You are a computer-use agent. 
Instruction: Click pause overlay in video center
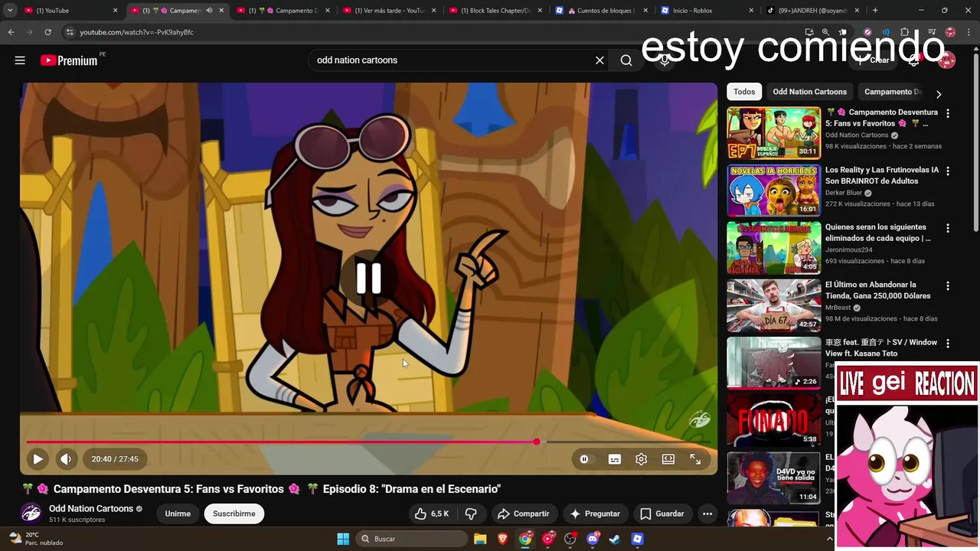tap(368, 279)
